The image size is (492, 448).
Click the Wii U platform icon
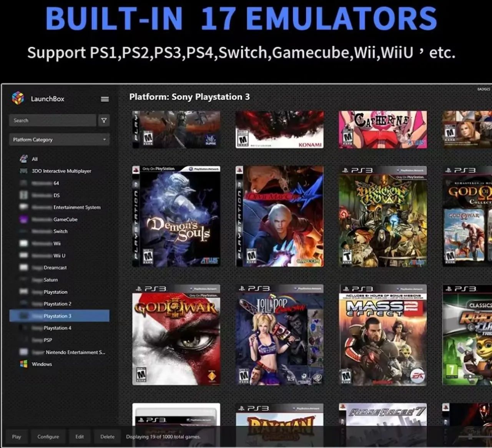(24, 256)
